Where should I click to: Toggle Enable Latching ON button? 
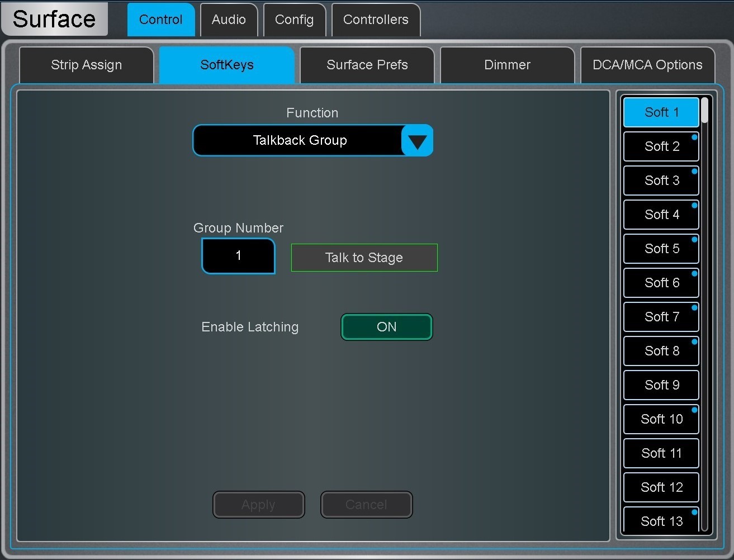386,327
